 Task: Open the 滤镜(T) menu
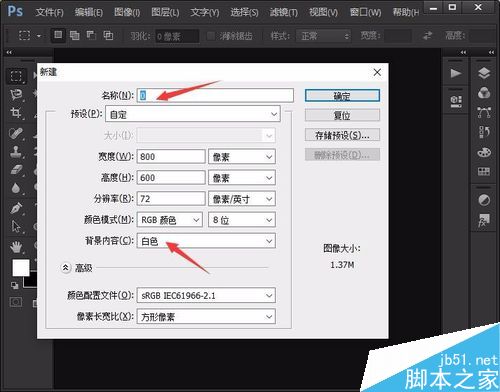pos(284,12)
